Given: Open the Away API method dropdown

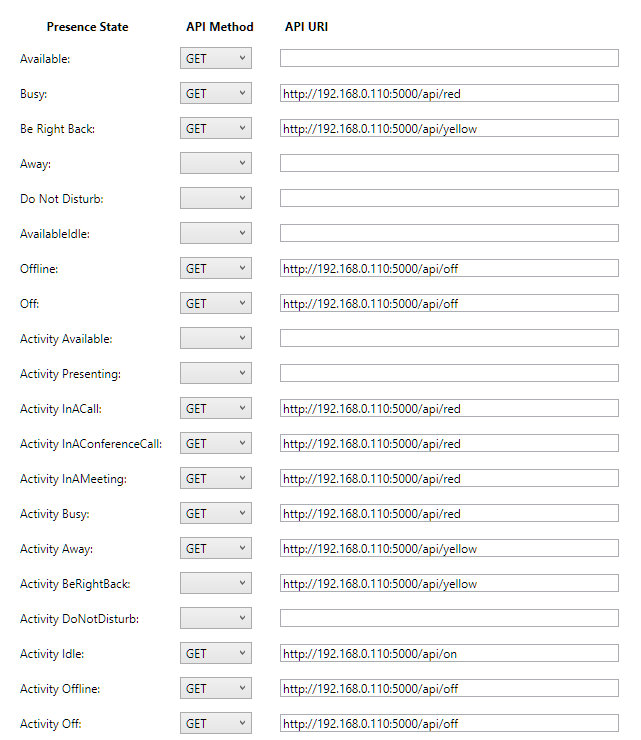Looking at the screenshot, I should pyautogui.click(x=216, y=163).
